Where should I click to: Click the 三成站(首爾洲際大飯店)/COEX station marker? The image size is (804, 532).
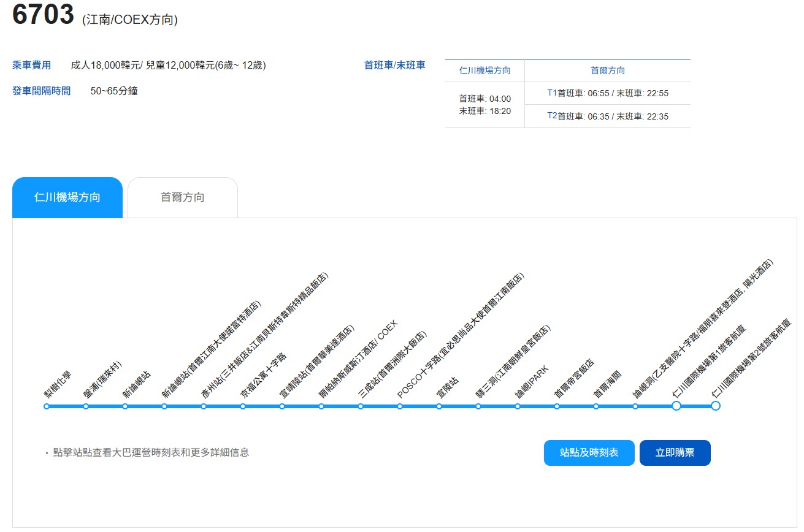point(361,406)
